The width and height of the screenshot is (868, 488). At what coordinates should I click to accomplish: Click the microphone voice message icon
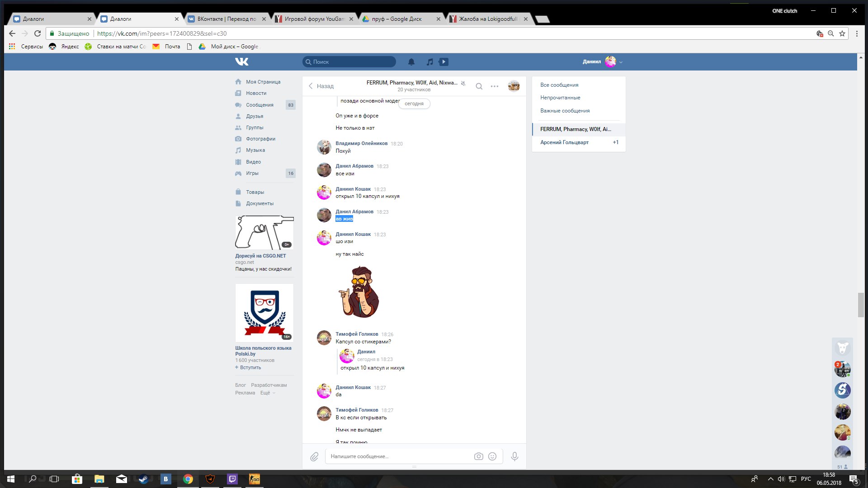pos(514,456)
